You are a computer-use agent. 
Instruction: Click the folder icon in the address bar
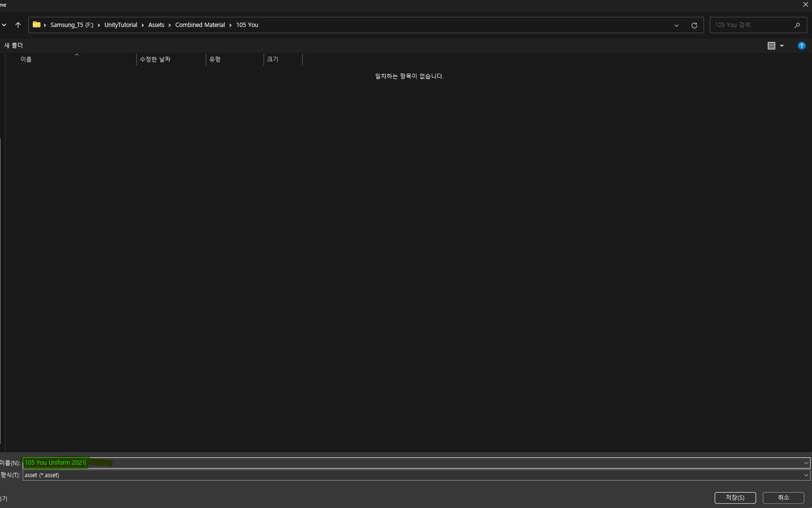[37, 25]
